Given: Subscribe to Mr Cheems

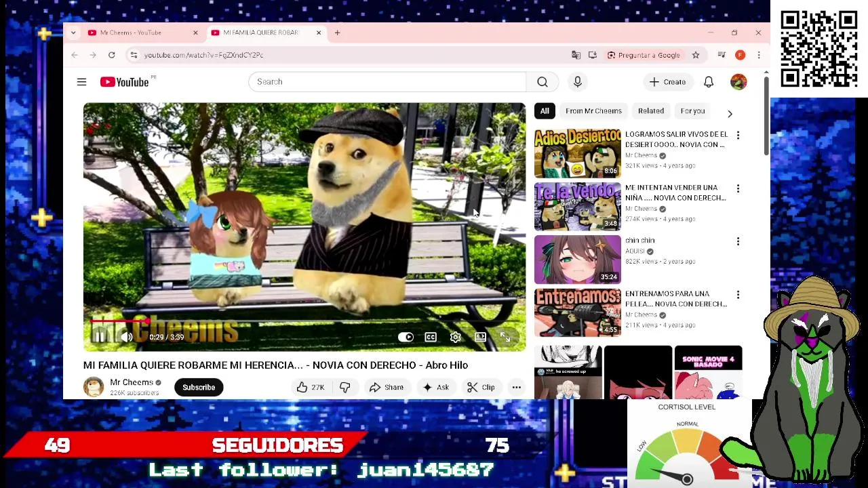Looking at the screenshot, I should point(199,388).
